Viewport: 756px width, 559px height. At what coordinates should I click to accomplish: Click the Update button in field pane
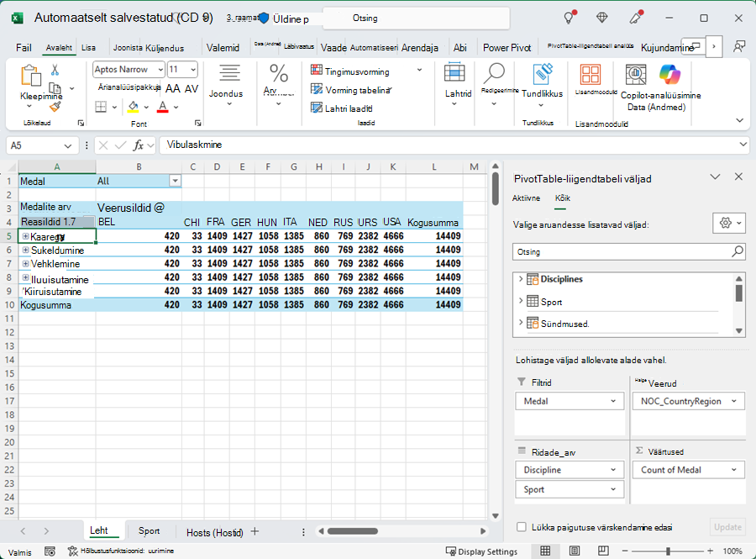click(727, 527)
